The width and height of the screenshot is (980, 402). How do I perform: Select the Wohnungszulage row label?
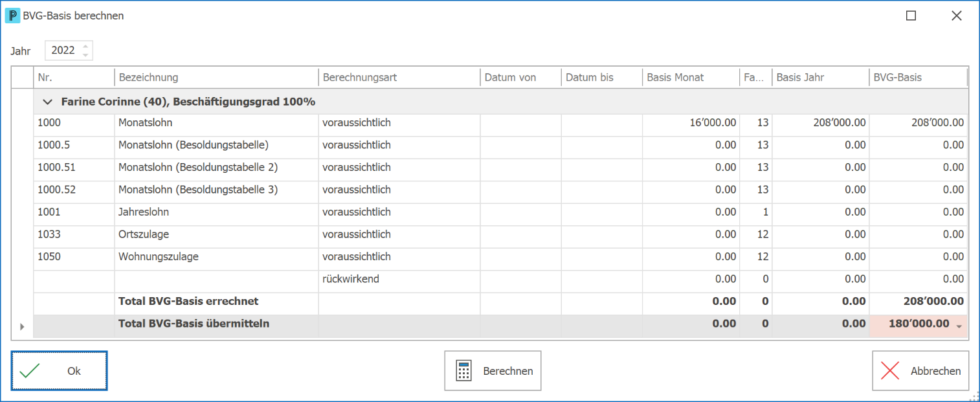click(x=159, y=256)
